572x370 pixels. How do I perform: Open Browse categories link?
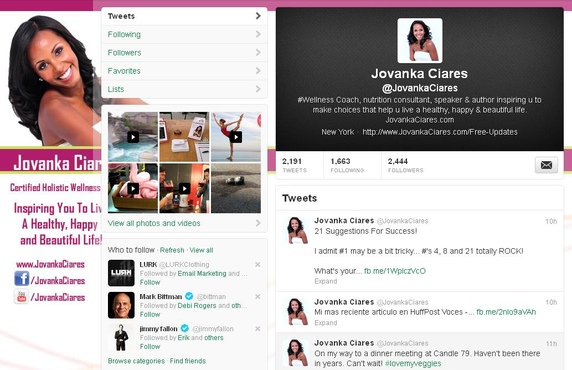(x=136, y=361)
